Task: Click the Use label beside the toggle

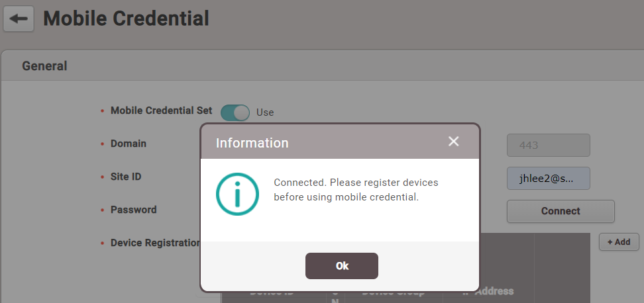Action: (265, 112)
